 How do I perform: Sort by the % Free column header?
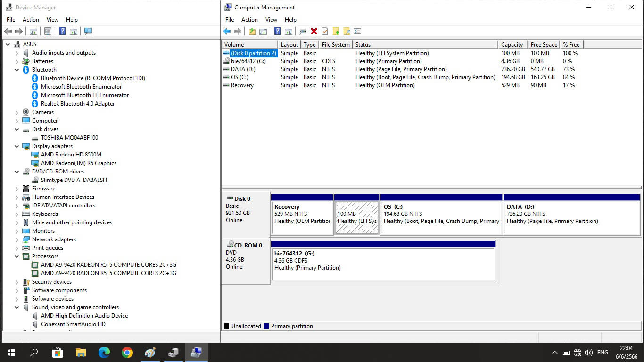[571, 45]
